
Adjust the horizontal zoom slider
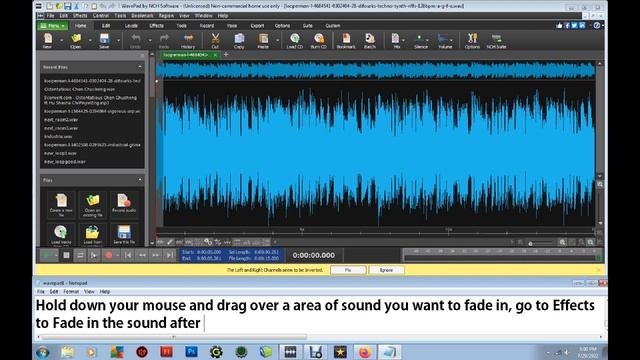click(531, 243)
